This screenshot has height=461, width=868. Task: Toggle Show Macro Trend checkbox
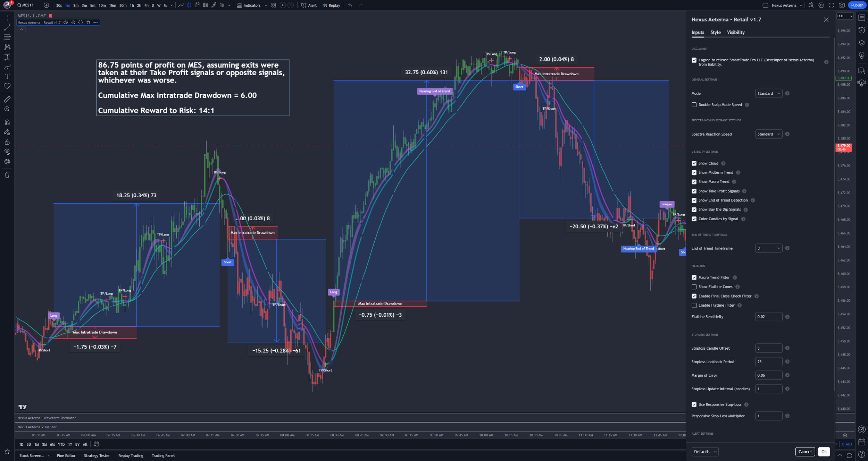(694, 182)
